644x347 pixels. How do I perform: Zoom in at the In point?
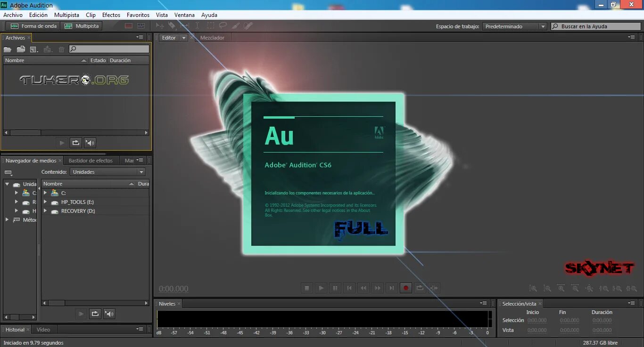(x=603, y=288)
